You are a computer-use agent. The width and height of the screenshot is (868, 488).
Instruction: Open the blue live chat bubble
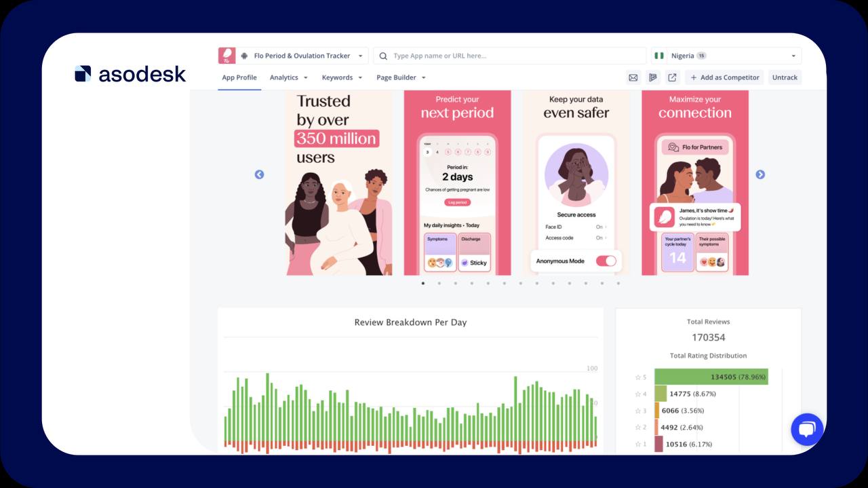click(807, 430)
